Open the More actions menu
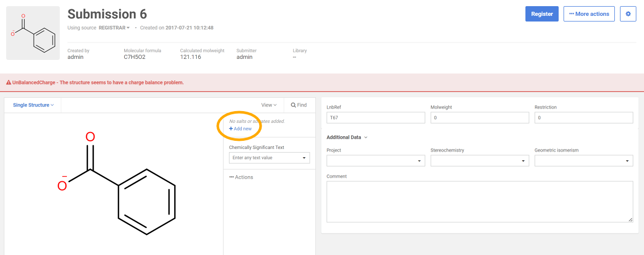The height and width of the screenshot is (255, 644). [589, 14]
